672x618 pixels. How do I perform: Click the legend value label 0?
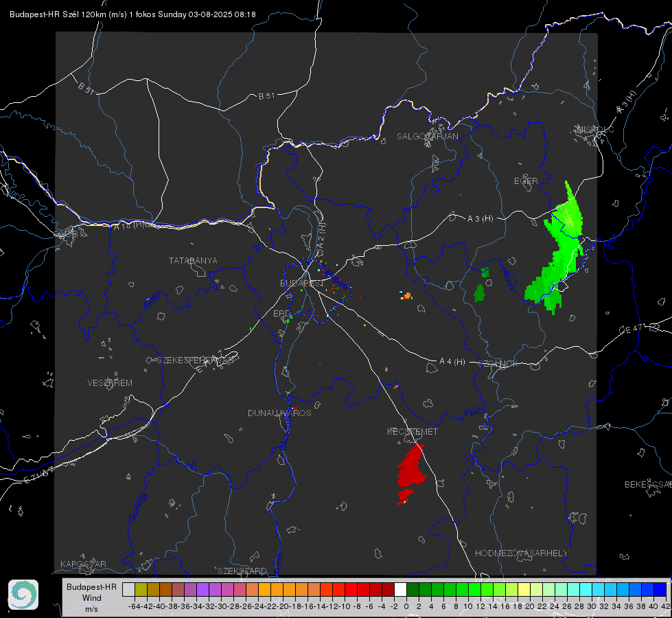[406, 606]
